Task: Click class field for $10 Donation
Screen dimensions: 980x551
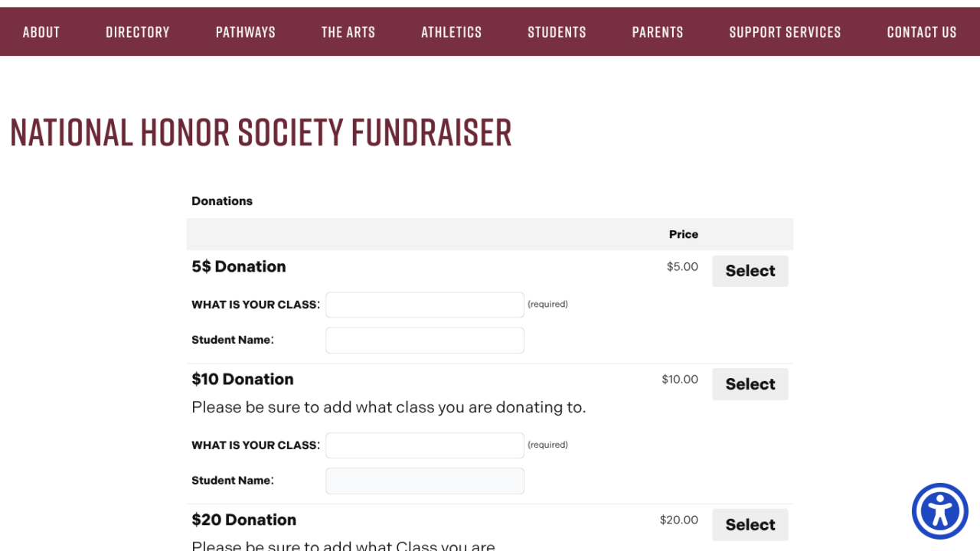Action: [x=425, y=445]
